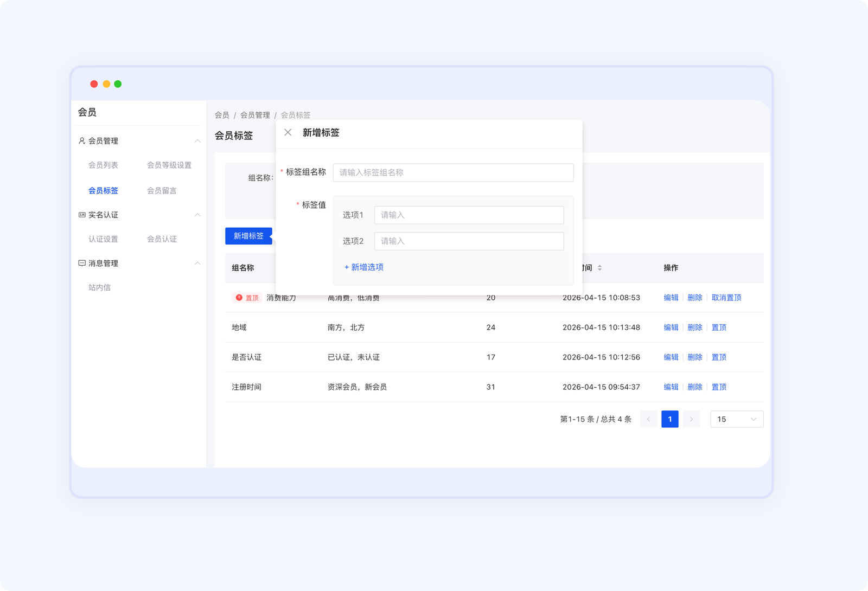
Task: Click the person icon beside 会员管理
Action: tap(80, 140)
